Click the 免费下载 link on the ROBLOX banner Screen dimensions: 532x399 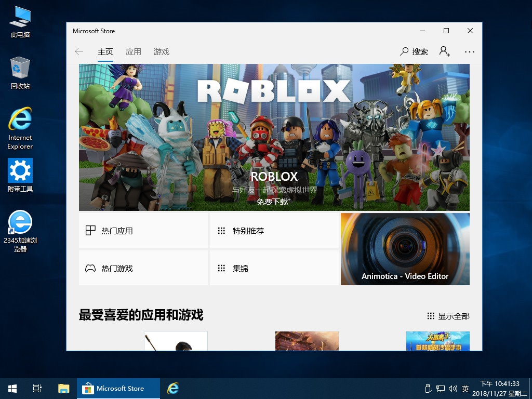(x=273, y=202)
